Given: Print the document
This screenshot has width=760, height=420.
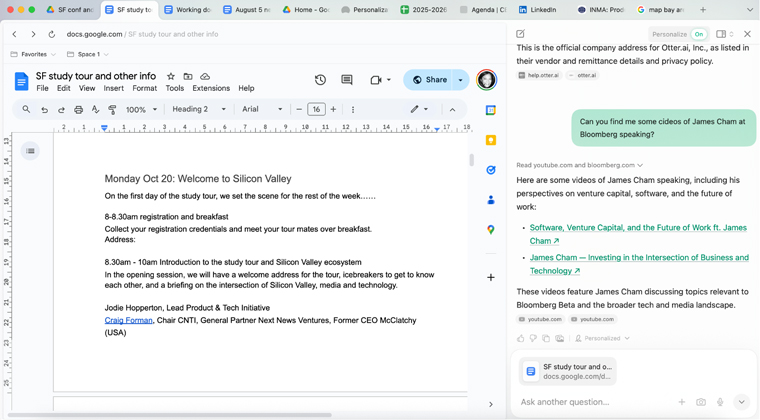Looking at the screenshot, I should point(78,109).
